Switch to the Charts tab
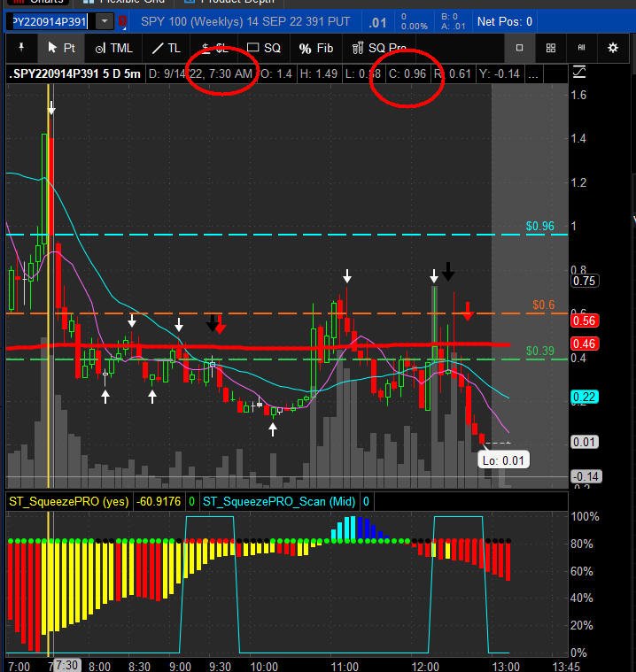Screen dimensions: 636x672 pos(36,2)
